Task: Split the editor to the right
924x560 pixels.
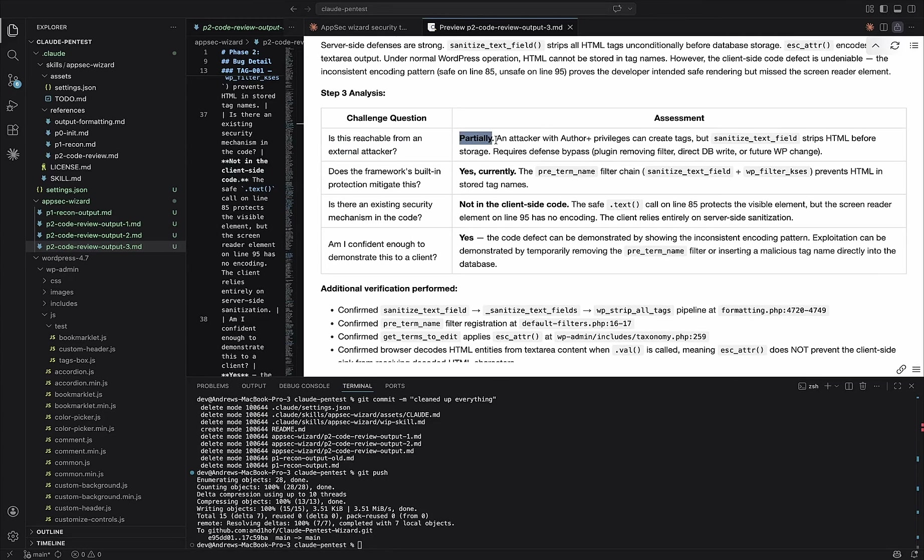Action: point(884,27)
